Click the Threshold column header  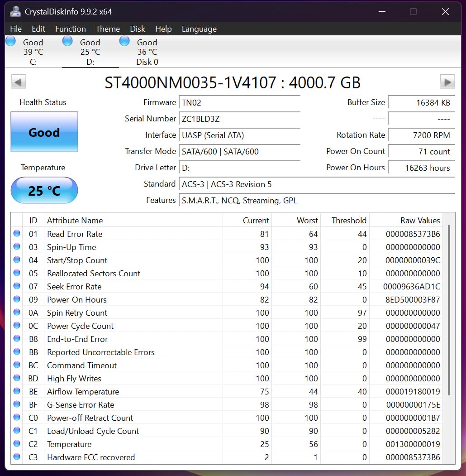345,221
